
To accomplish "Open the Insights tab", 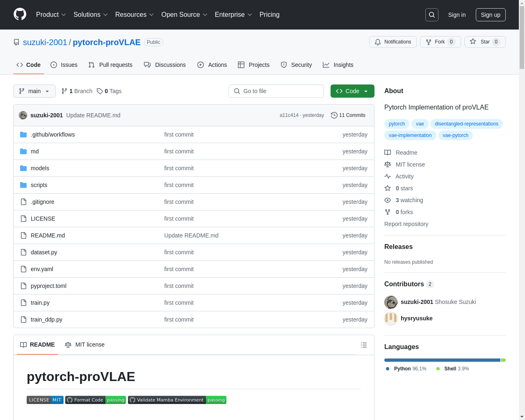I will click(338, 65).
